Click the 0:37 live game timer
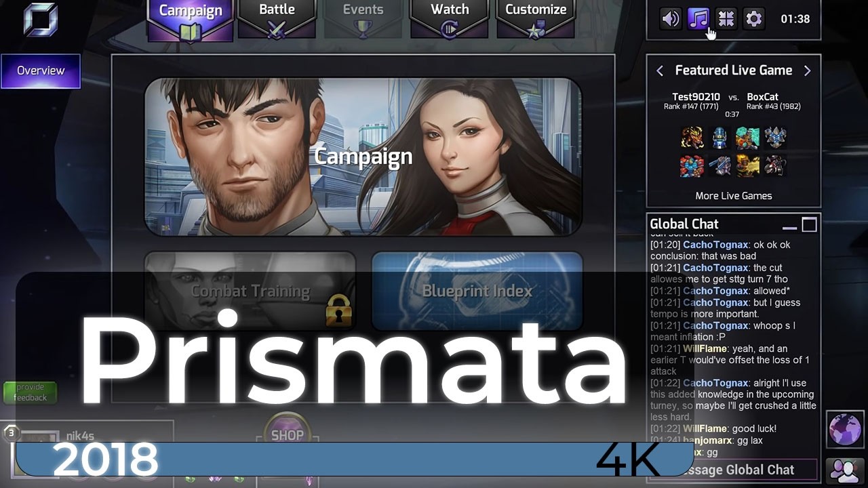This screenshot has height=488, width=868. pyautogui.click(x=732, y=115)
